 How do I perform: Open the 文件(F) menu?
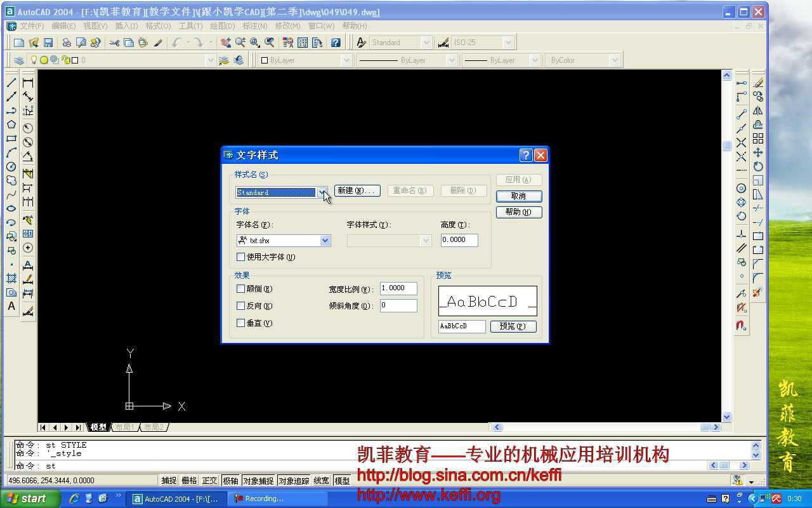(32, 26)
